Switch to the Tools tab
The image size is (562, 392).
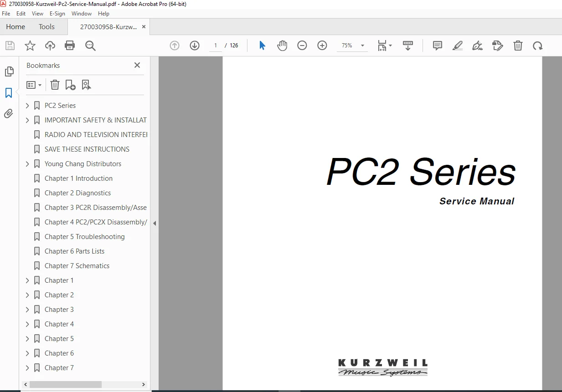pyautogui.click(x=46, y=27)
